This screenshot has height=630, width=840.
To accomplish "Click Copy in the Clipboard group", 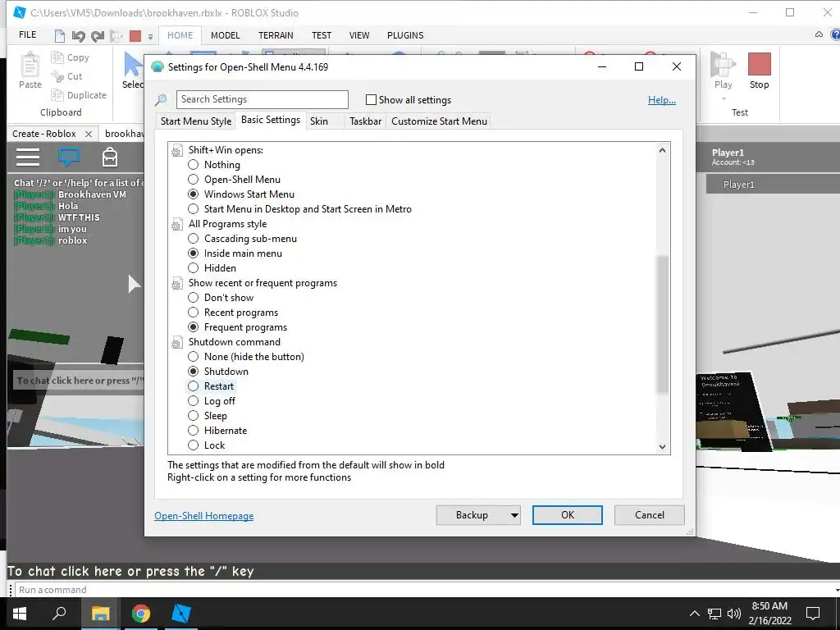I will tap(71, 57).
